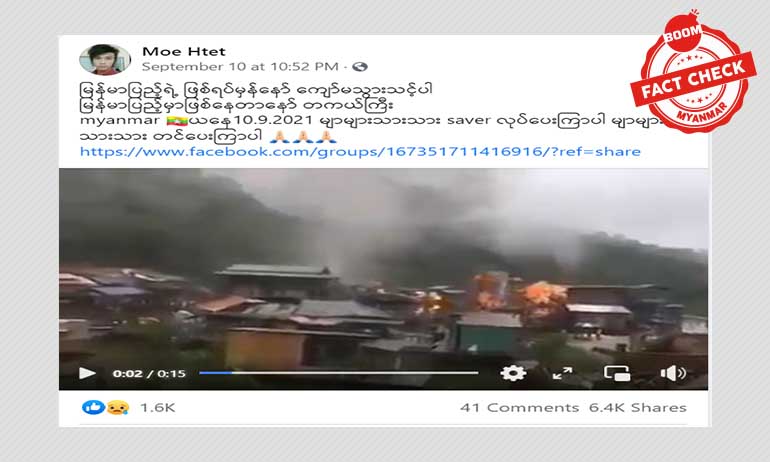Click the BOOM Fact Check Myanmar stamp

693,73
